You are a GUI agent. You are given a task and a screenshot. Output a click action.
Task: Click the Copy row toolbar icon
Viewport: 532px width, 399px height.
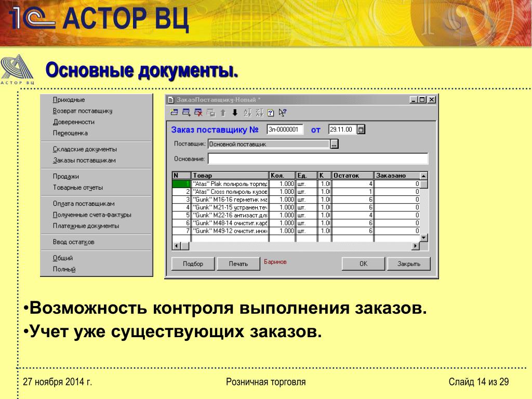[x=211, y=112]
